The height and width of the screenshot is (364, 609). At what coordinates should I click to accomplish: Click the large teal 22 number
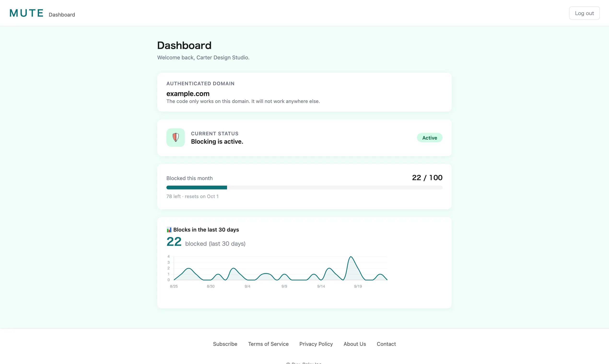(174, 242)
